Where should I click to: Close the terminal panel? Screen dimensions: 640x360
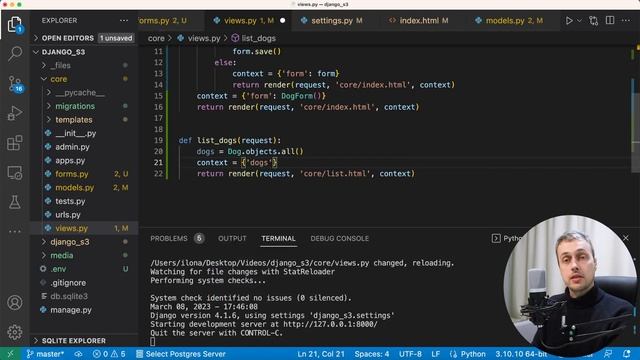(x=626, y=238)
